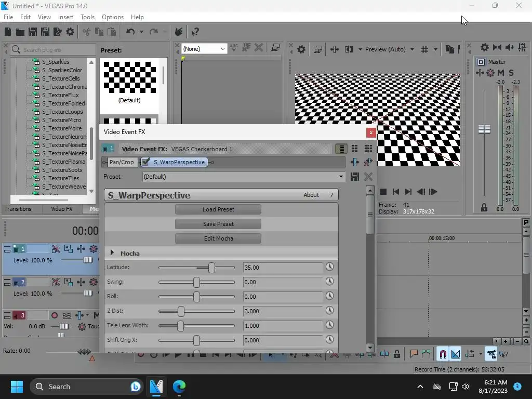This screenshot has height=399, width=532.
Task: Click Preview on external monitor icon
Action: click(318, 49)
